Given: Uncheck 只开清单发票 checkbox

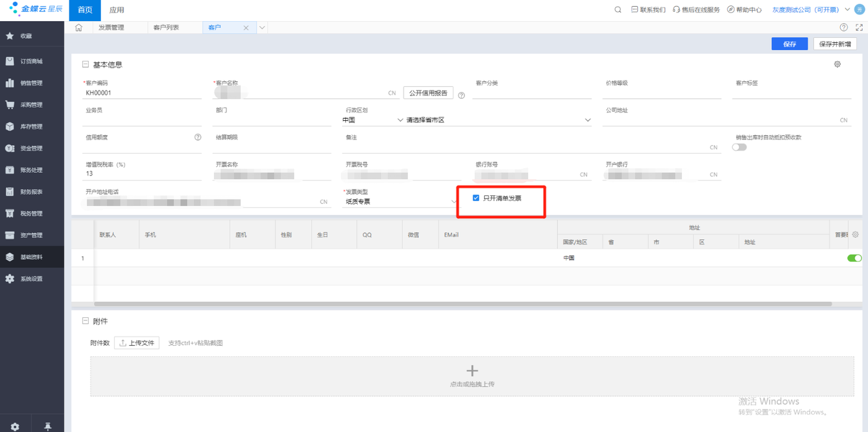Looking at the screenshot, I should pos(476,198).
